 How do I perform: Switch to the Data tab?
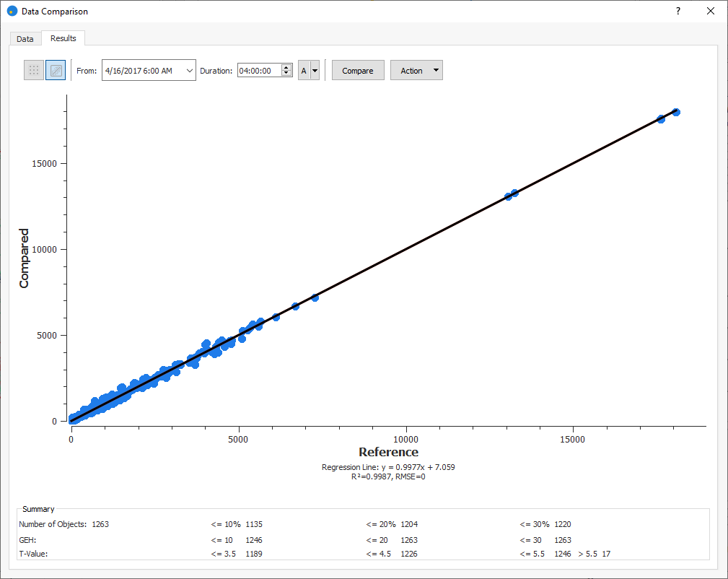[25, 39]
